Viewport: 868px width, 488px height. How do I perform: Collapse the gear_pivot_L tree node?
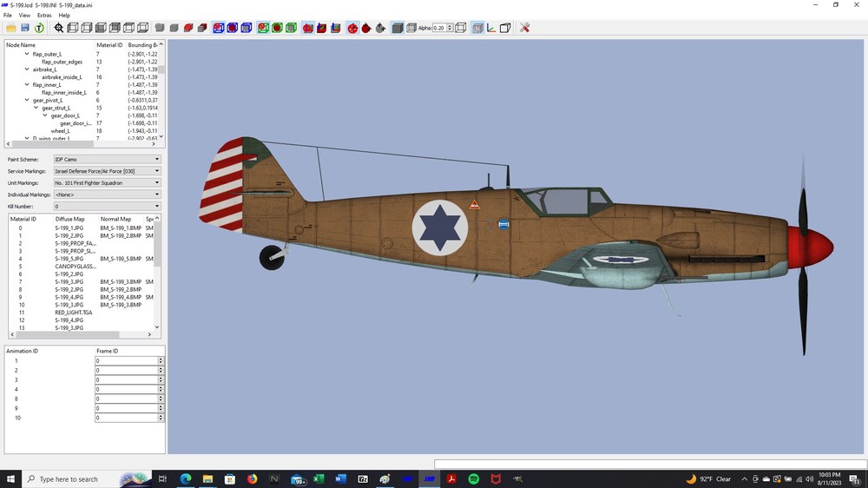tap(27, 100)
